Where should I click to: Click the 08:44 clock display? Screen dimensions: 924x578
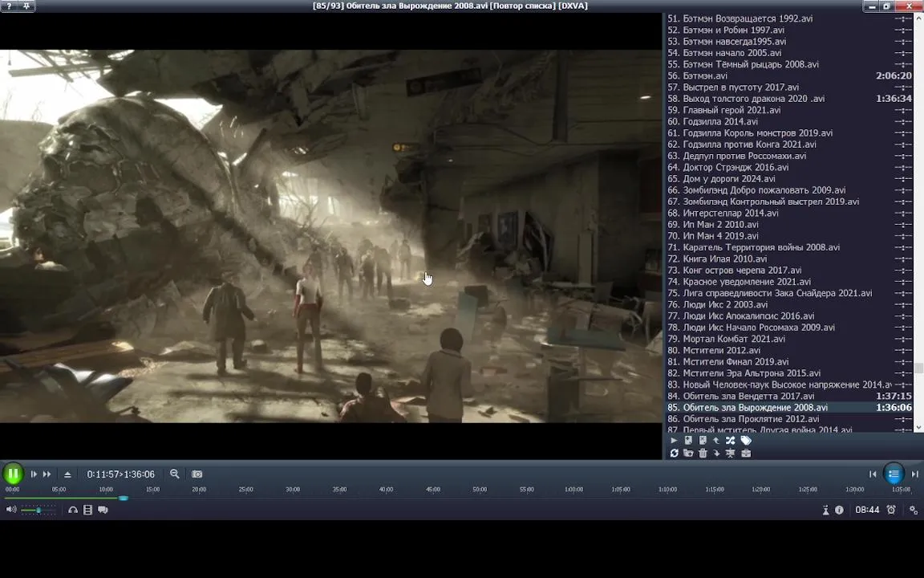click(867, 511)
